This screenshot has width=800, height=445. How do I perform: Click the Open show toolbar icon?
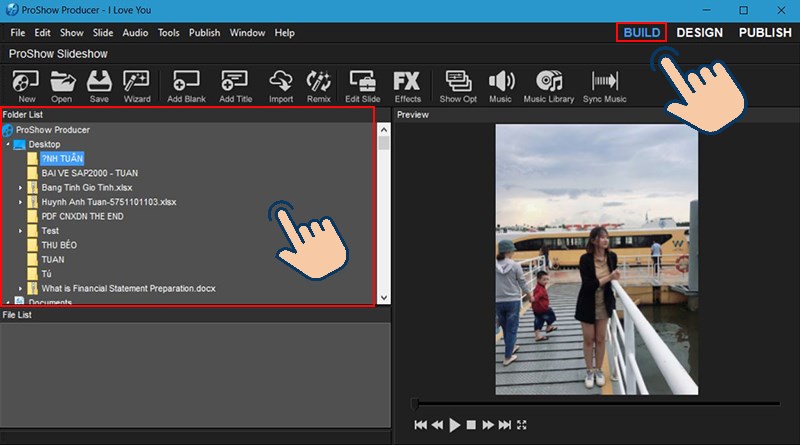(62, 87)
